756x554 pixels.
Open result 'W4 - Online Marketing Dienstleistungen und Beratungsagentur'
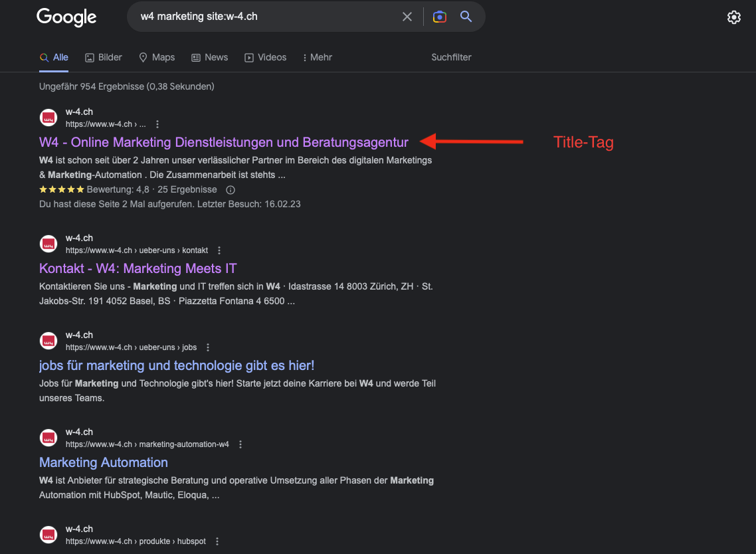[x=224, y=142]
